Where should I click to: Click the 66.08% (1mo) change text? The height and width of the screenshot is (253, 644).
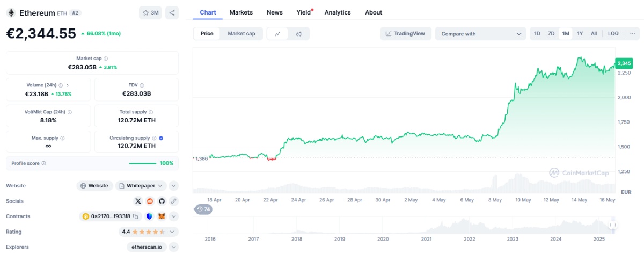click(x=104, y=33)
